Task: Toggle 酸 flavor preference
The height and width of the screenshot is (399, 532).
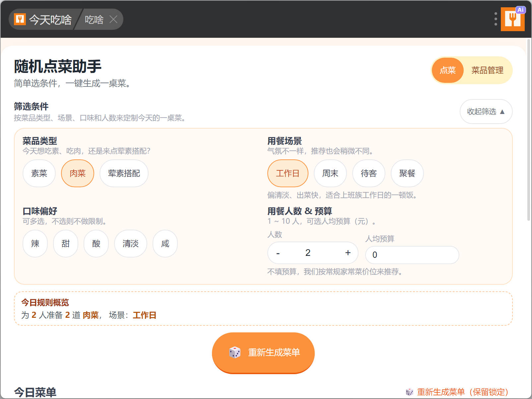Action: point(96,244)
